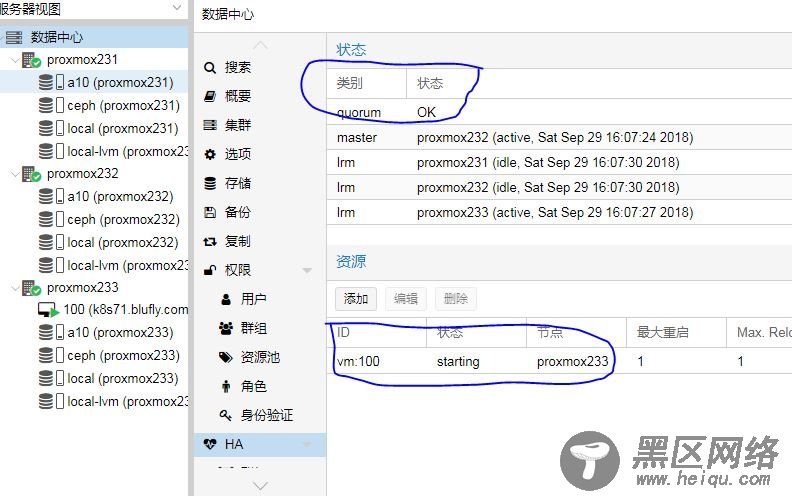792x496 pixels.
Task: Click the 身份验证 key icon
Action: 226,416
